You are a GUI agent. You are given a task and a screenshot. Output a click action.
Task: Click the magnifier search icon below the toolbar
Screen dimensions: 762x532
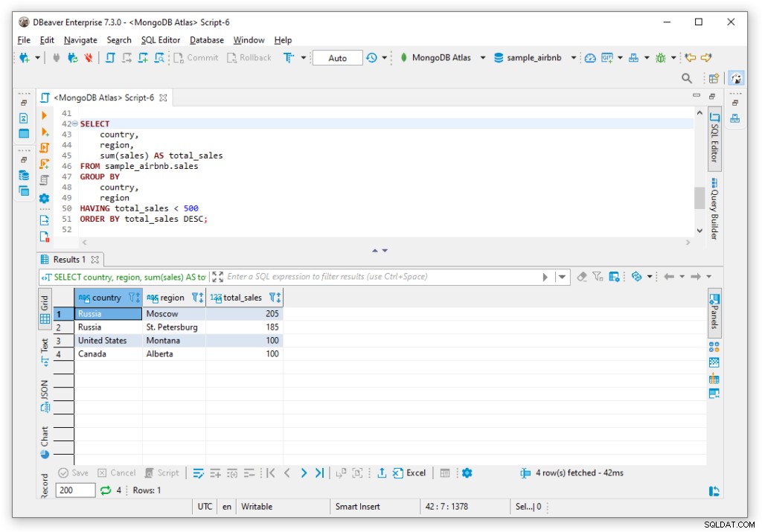click(x=687, y=78)
